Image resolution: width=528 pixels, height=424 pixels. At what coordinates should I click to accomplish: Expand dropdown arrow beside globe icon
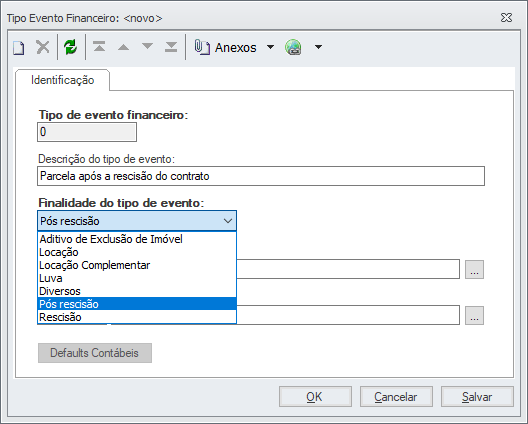click(318, 47)
